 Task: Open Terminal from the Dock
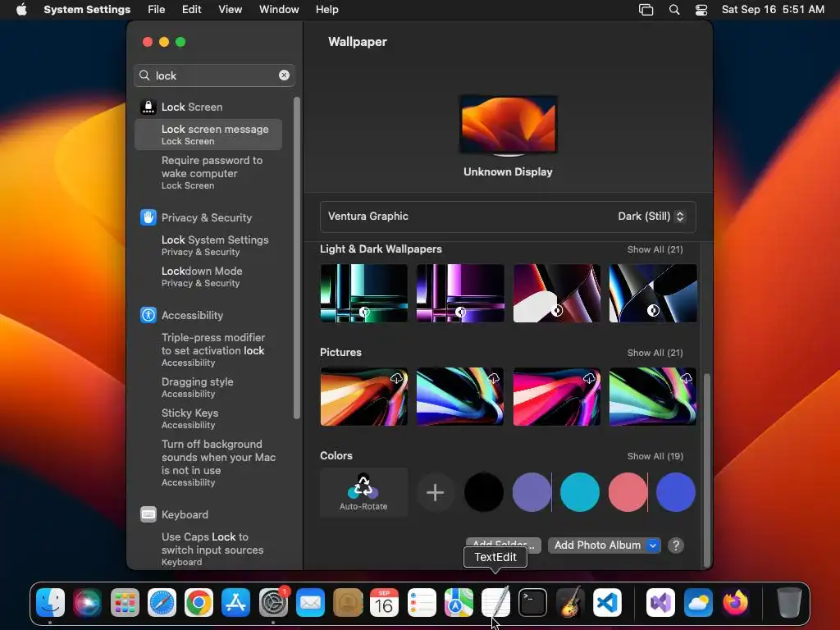point(532,603)
